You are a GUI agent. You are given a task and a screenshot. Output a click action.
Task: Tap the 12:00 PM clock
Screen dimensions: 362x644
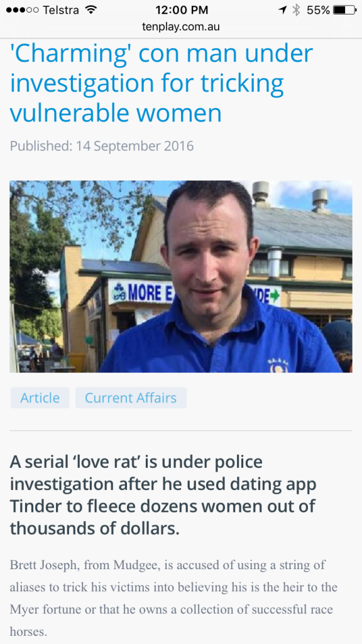tap(182, 10)
